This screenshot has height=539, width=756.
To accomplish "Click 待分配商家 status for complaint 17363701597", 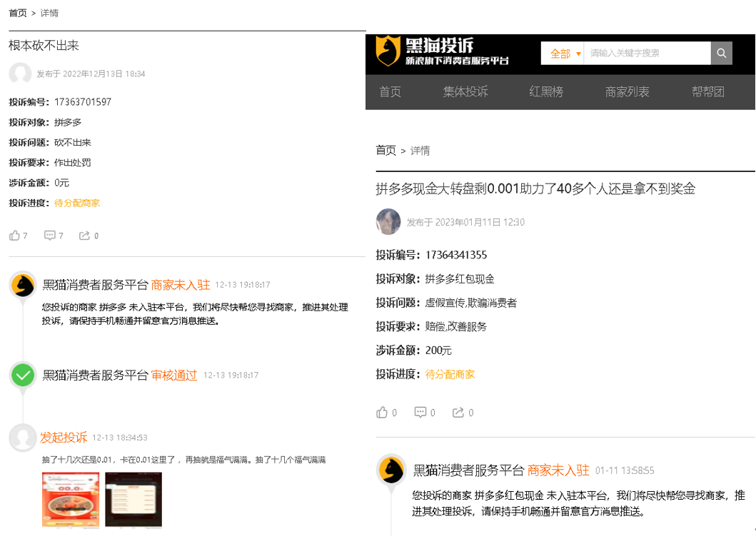I will (77, 203).
